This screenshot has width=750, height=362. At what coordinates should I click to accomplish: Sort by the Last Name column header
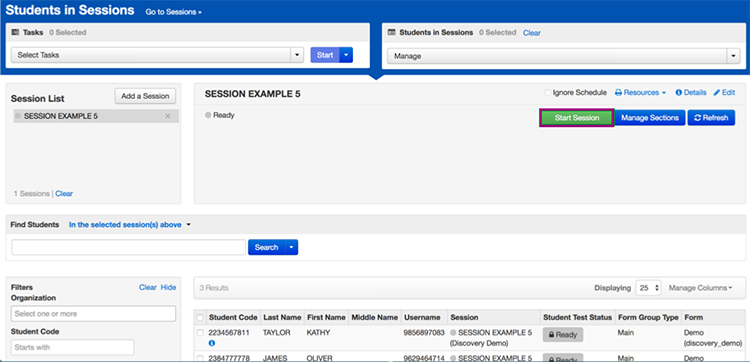[282, 318]
